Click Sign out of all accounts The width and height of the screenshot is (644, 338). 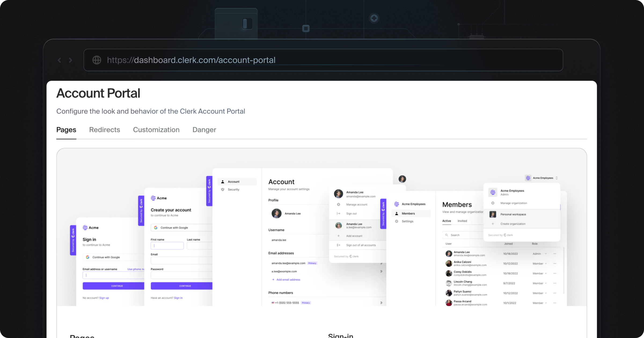point(361,245)
